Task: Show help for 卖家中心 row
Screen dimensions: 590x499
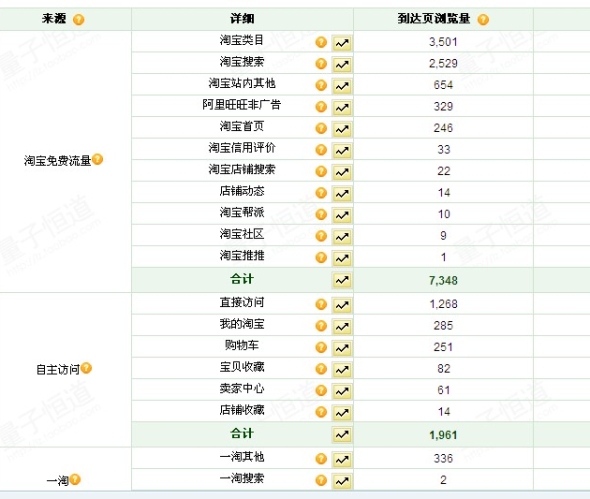Action: pyautogui.click(x=321, y=390)
